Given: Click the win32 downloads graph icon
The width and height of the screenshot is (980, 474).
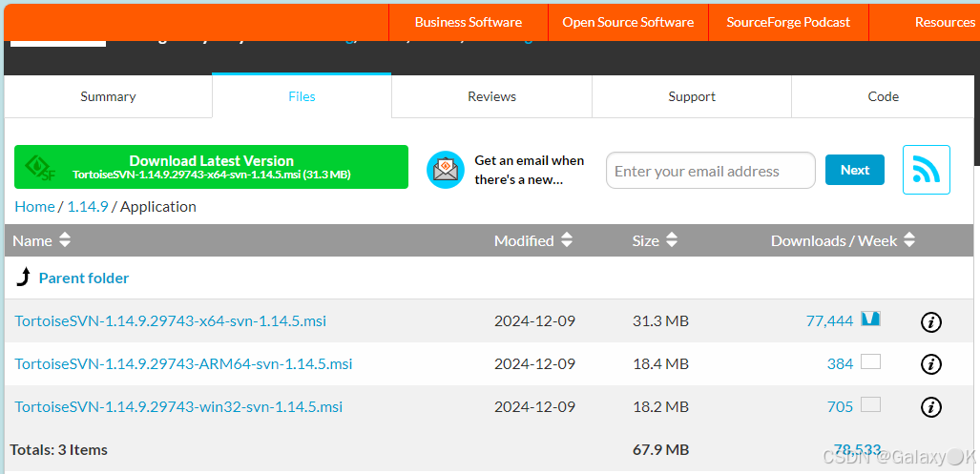Looking at the screenshot, I should click(x=870, y=404).
